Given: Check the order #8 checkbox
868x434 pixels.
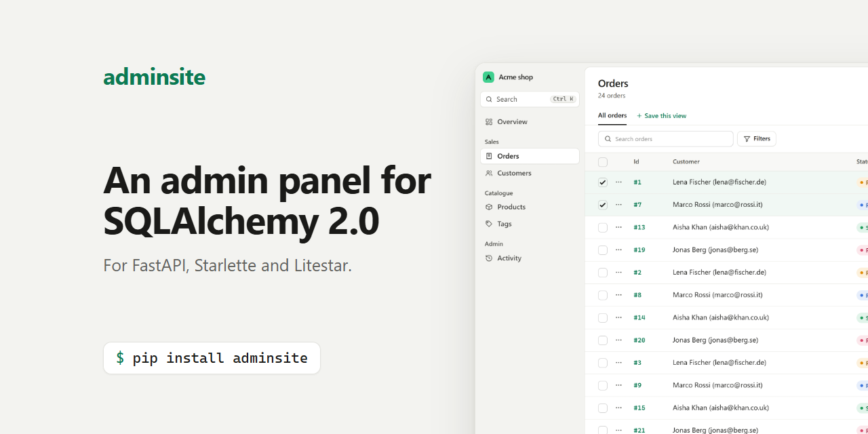Looking at the screenshot, I should coord(603,295).
